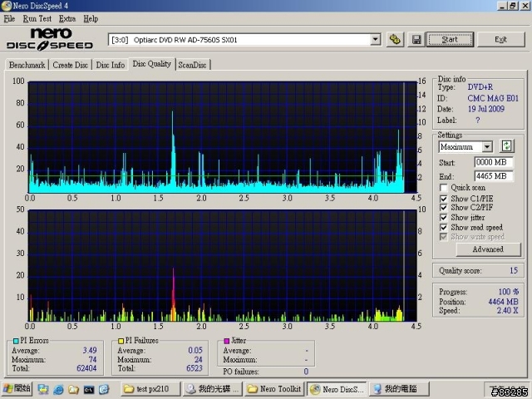Click the PI Failures total 6523
This screenshot has width=532, height=399.
pos(194,368)
